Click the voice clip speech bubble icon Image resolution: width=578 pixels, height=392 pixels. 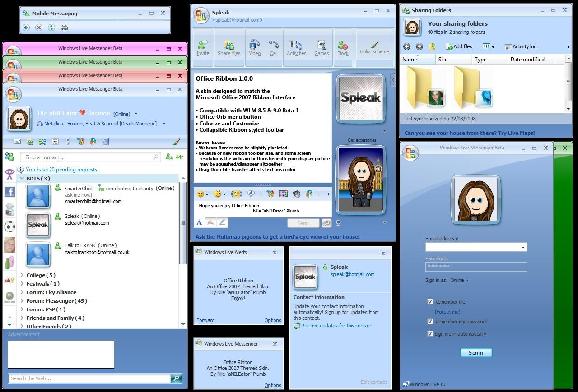pos(251,194)
